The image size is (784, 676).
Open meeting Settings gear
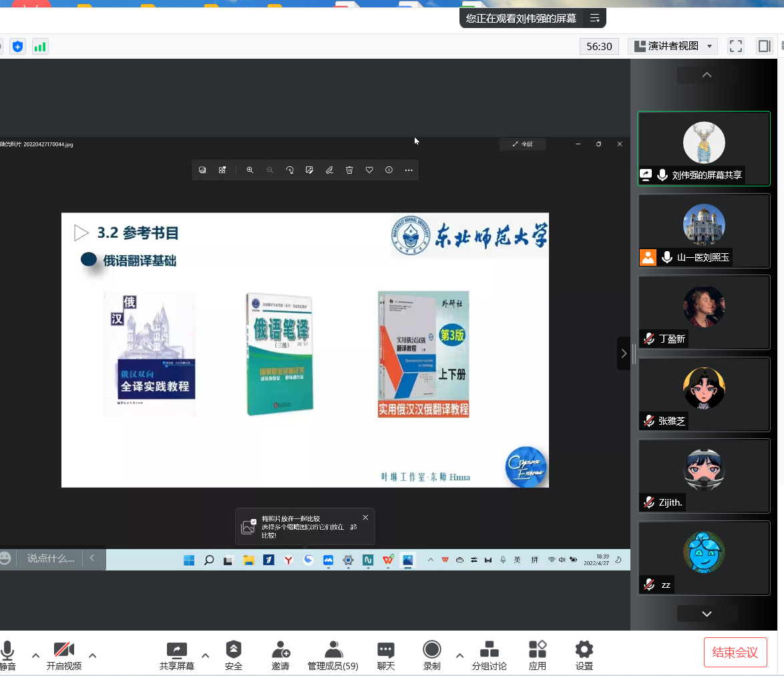pos(584,655)
